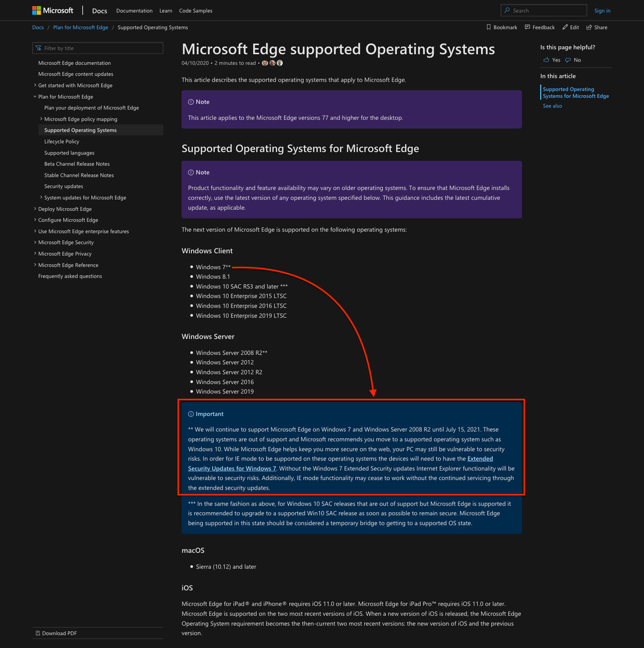Click the Share icon
Screen dimensions: 644x648
[x=589, y=27]
